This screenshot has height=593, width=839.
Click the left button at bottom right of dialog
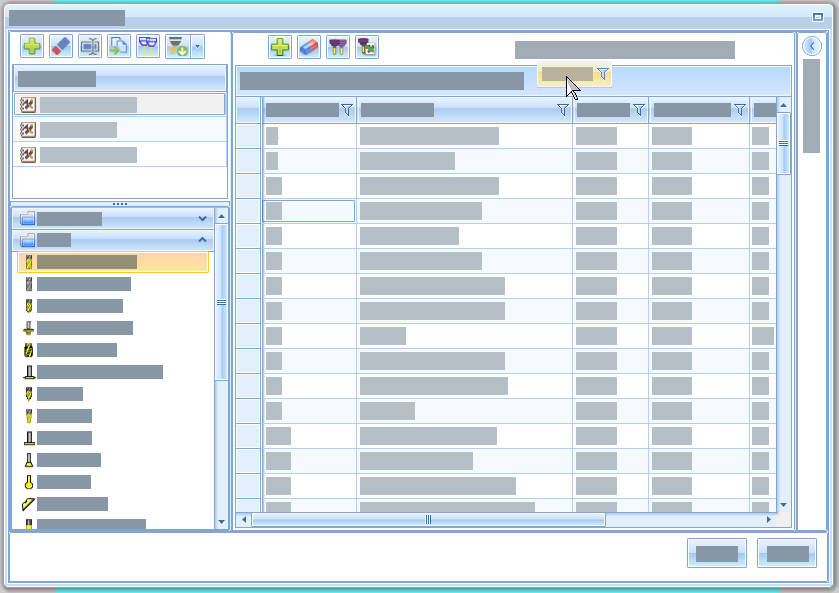(x=716, y=553)
